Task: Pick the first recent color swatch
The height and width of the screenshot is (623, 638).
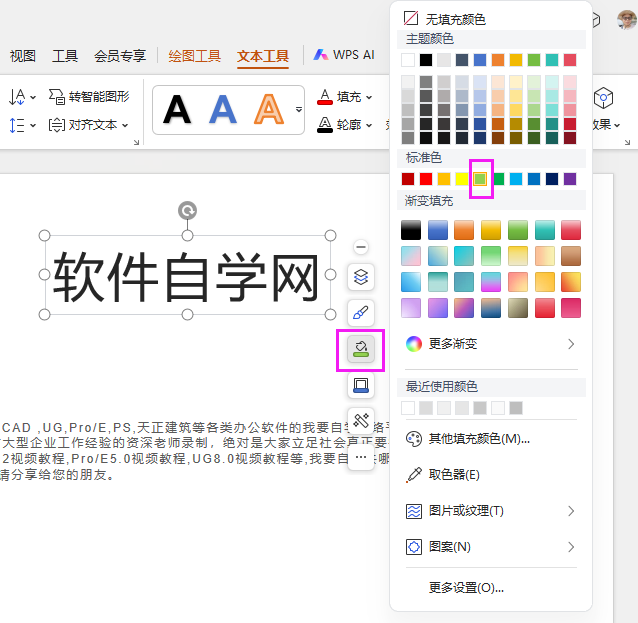Action: tap(408, 408)
